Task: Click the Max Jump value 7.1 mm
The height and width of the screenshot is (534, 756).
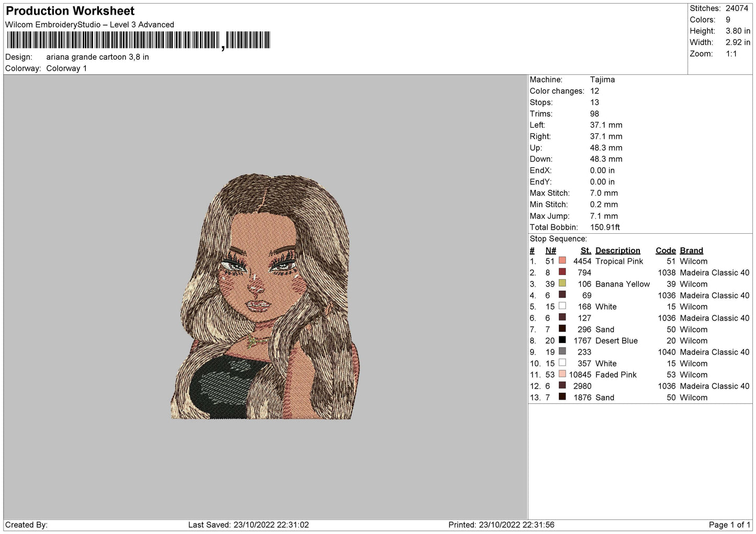Action: click(x=604, y=216)
